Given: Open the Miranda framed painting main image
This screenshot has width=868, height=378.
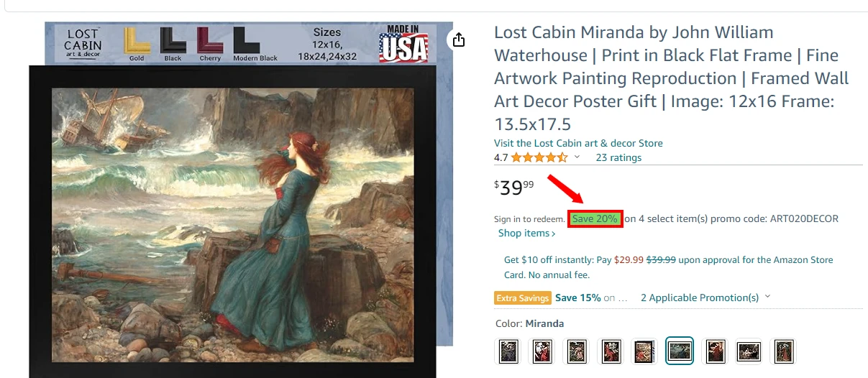Looking at the screenshot, I should pyautogui.click(x=232, y=221).
